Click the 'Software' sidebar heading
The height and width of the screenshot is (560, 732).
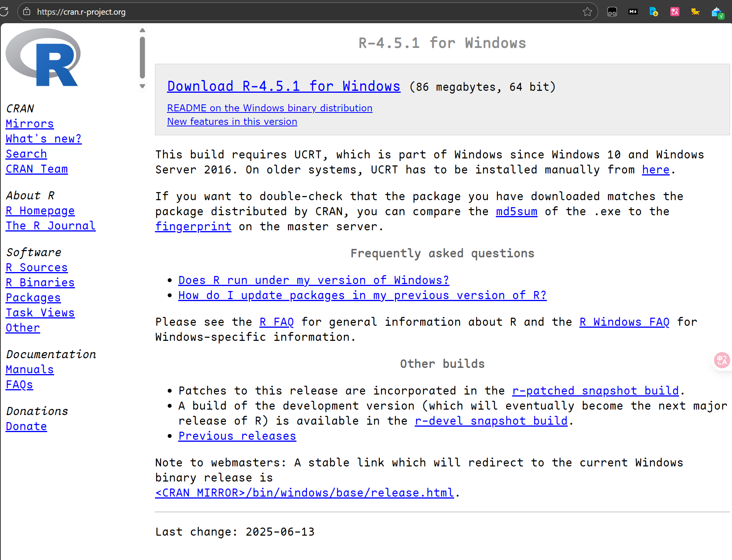point(34,252)
